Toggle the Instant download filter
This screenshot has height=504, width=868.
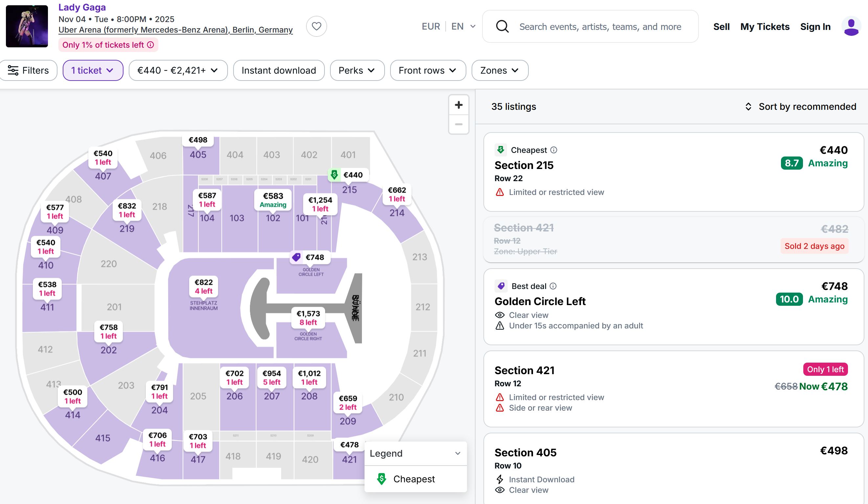click(278, 70)
